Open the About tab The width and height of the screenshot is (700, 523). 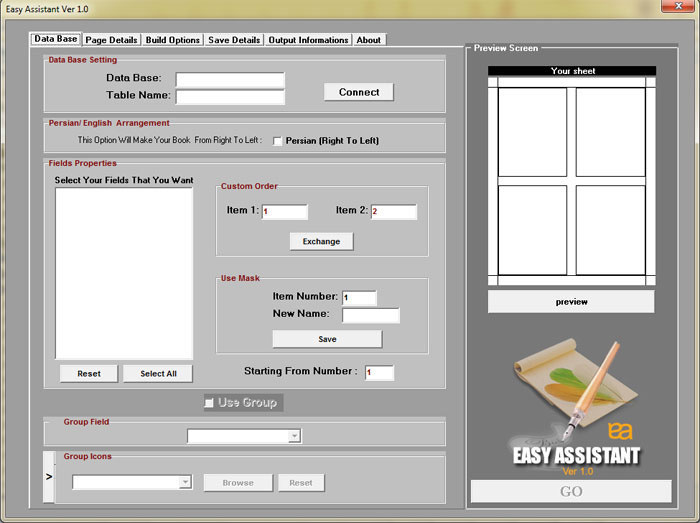(x=369, y=40)
